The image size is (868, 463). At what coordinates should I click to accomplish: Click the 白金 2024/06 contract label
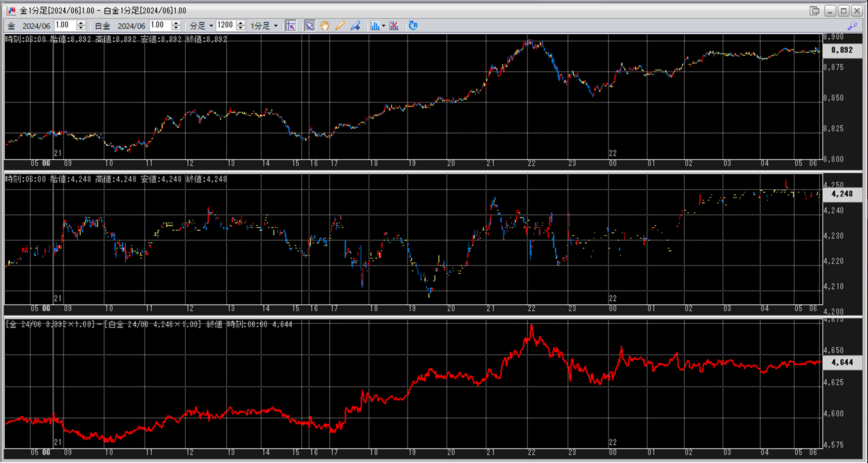(131, 26)
